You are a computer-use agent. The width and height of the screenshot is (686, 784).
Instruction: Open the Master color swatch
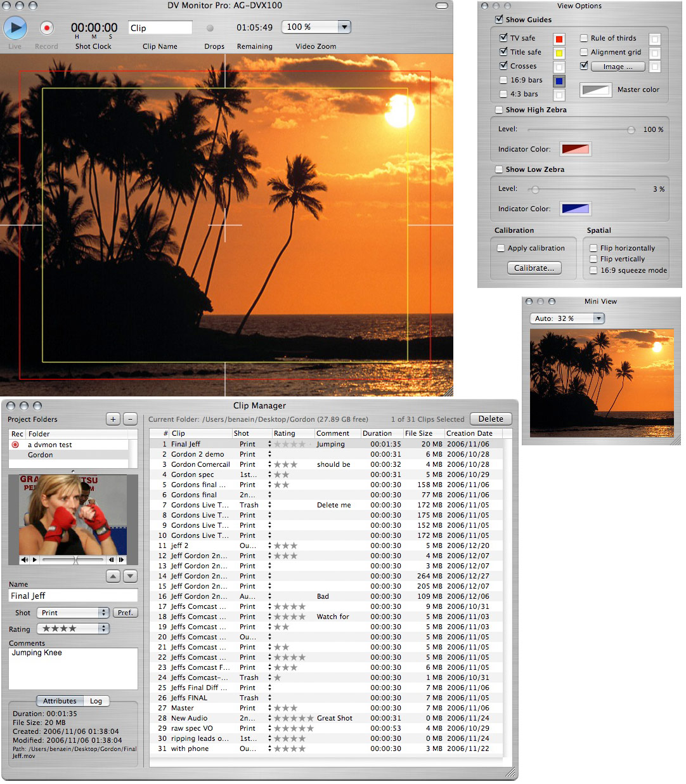click(x=596, y=89)
